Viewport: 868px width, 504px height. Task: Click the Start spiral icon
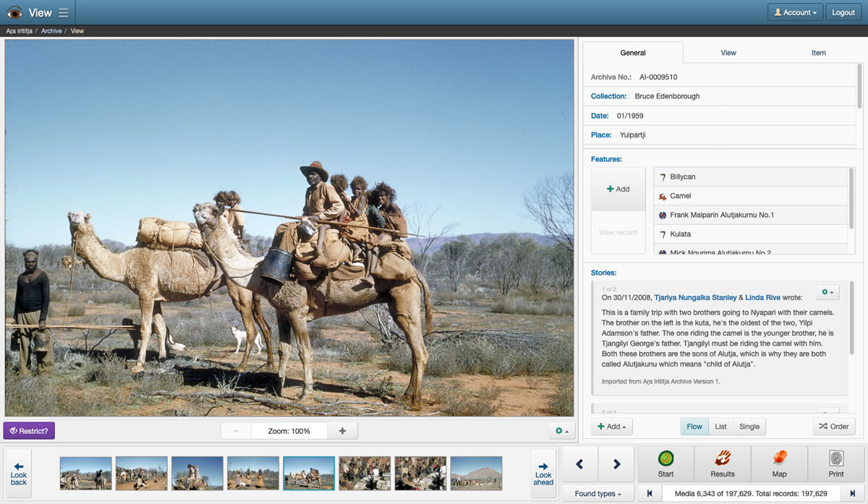click(665, 458)
